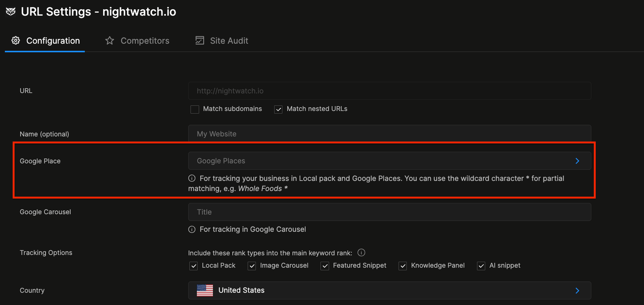Click the URL field label
This screenshot has height=305, width=644.
[26, 91]
